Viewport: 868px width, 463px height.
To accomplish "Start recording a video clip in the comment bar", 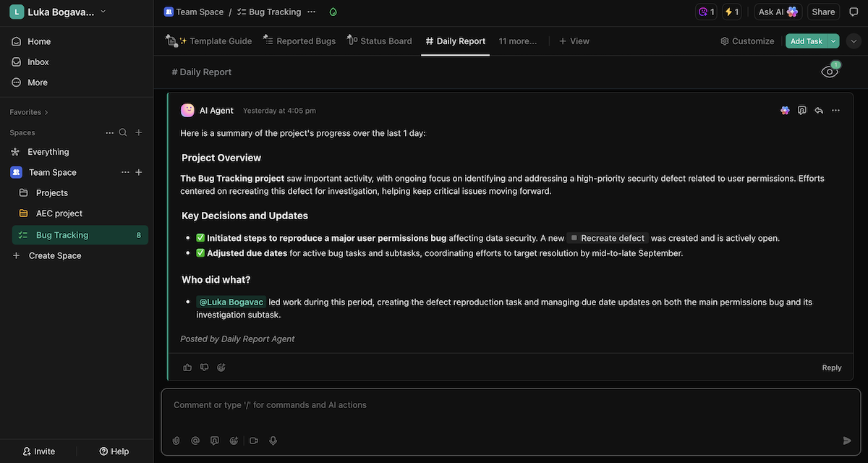I will point(254,440).
